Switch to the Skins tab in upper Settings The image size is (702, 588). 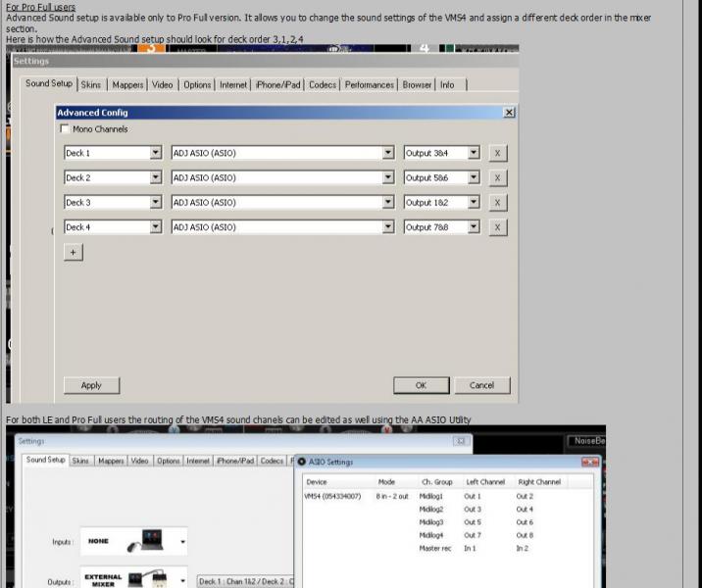[x=91, y=85]
